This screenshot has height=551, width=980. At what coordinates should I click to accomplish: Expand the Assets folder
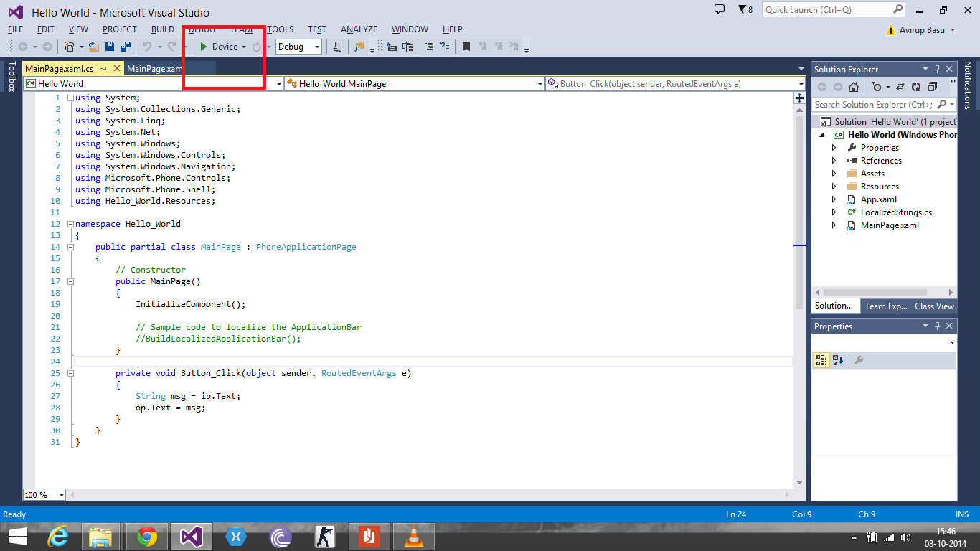click(x=834, y=174)
